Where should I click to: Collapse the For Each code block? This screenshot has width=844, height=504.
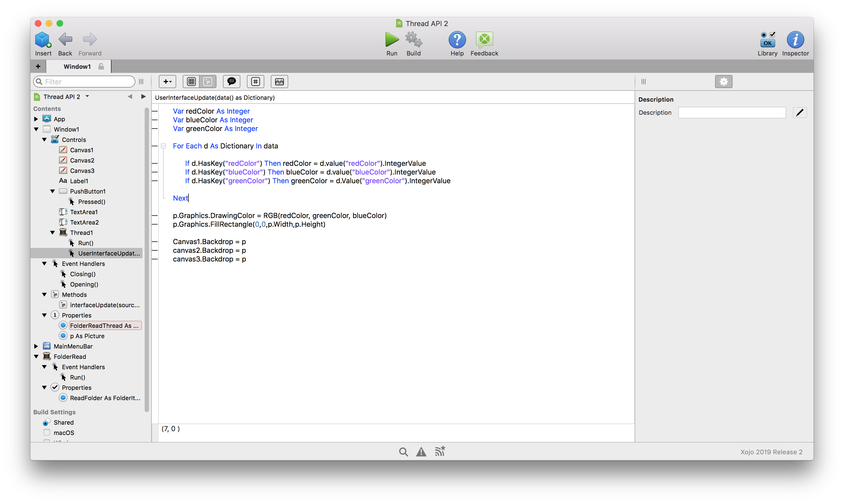click(163, 146)
